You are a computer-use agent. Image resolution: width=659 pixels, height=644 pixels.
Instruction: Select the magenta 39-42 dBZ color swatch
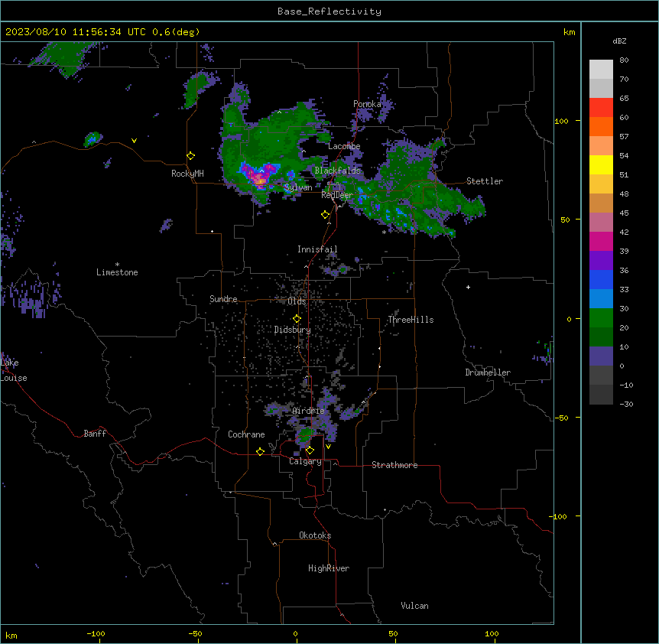tap(601, 241)
